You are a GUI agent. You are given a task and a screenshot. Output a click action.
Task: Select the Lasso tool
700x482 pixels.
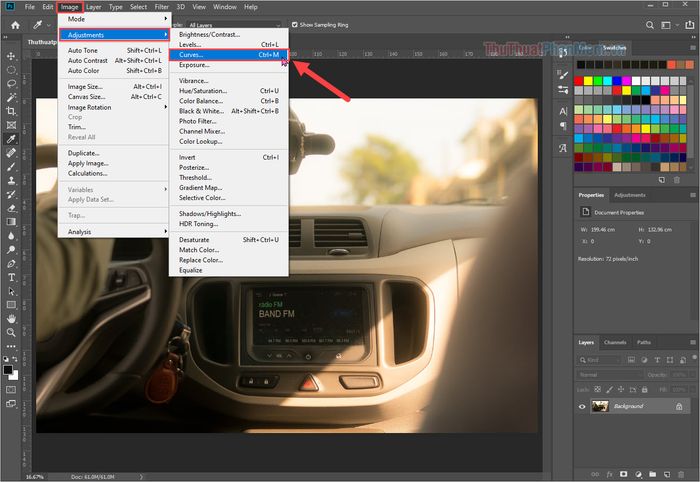pos(11,83)
